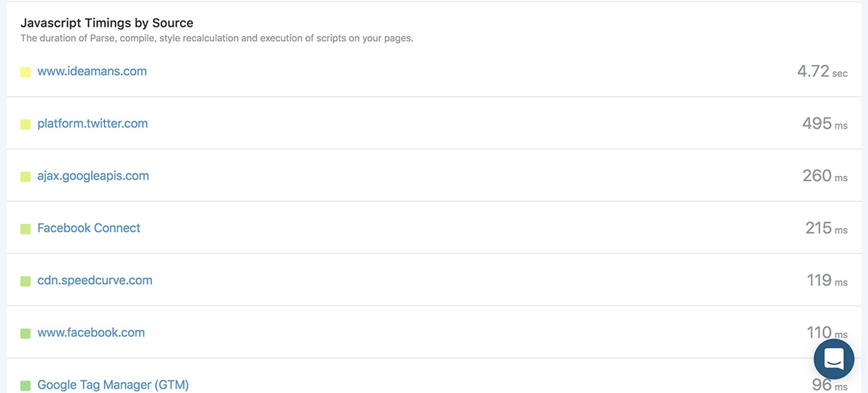Click the swatch beside ajax.googleapis.com
Screen dimensions: 868x393
click(x=25, y=177)
